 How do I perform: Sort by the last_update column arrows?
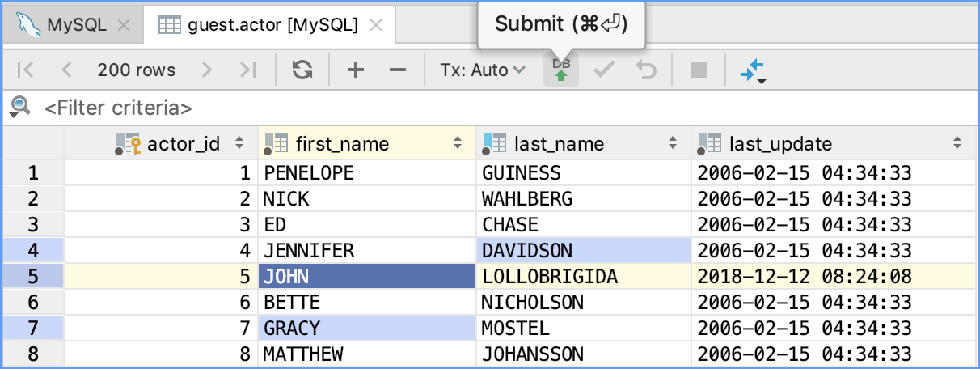(957, 144)
